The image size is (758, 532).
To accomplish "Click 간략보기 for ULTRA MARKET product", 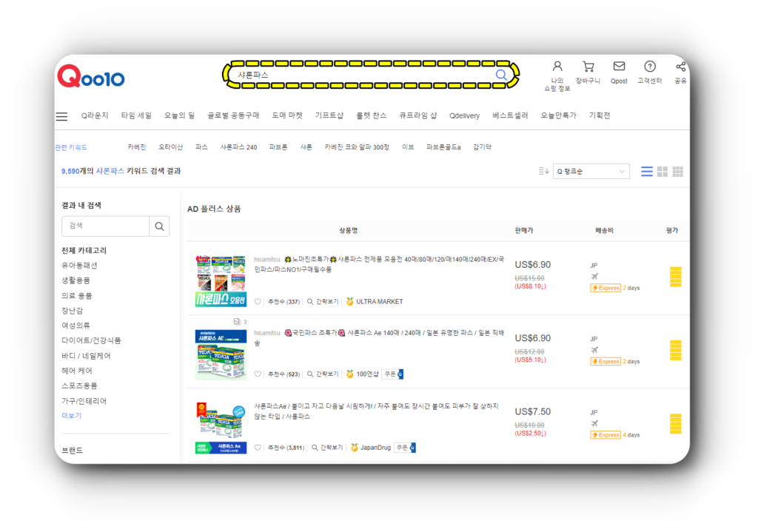I will point(323,301).
